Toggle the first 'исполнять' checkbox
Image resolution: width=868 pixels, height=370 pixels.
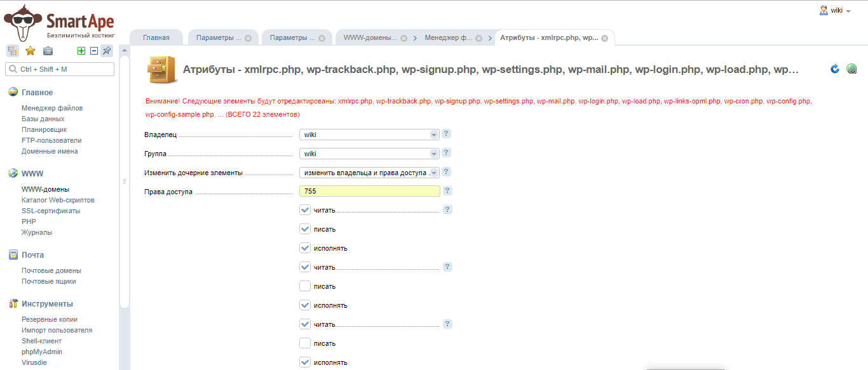click(305, 248)
